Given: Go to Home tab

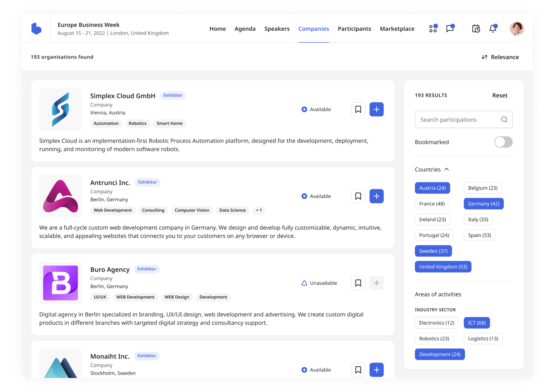Looking at the screenshot, I should click(x=218, y=29).
